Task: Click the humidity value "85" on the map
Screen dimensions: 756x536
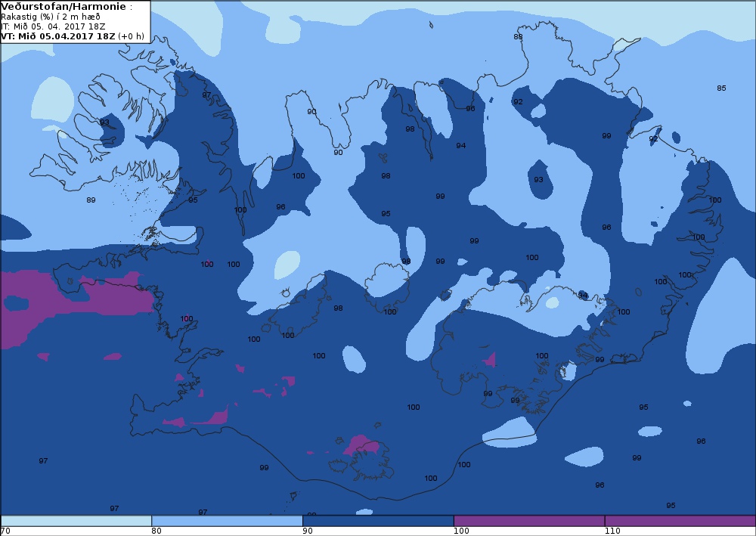Action: (x=721, y=88)
